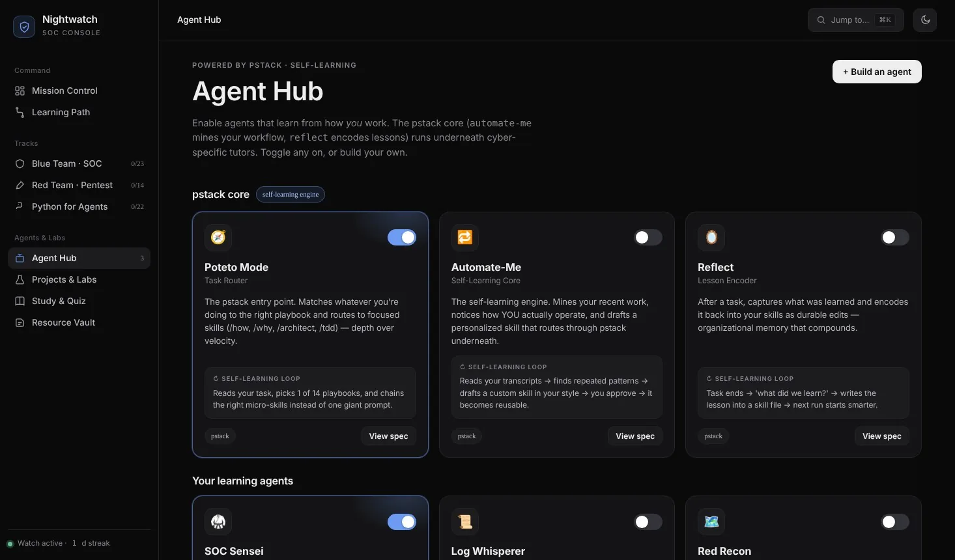Click the self-learning engine badge
Screen dimensions: 955x560
coord(291,194)
